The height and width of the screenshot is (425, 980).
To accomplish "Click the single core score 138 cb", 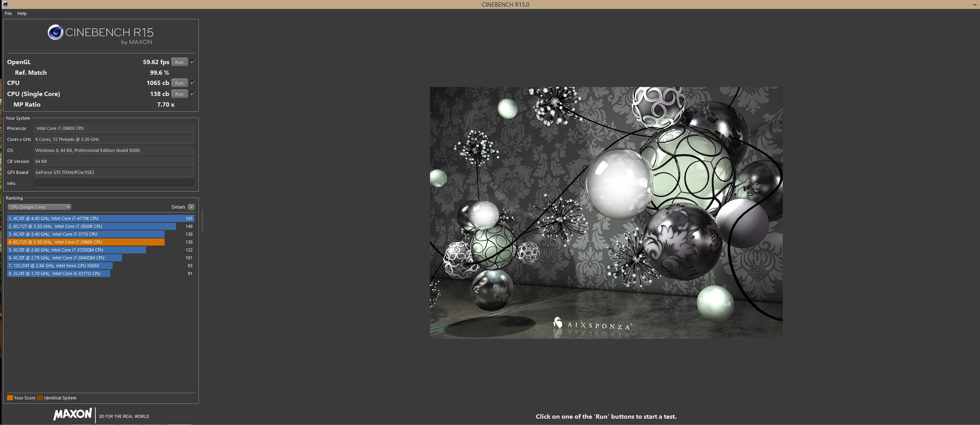I will point(159,94).
